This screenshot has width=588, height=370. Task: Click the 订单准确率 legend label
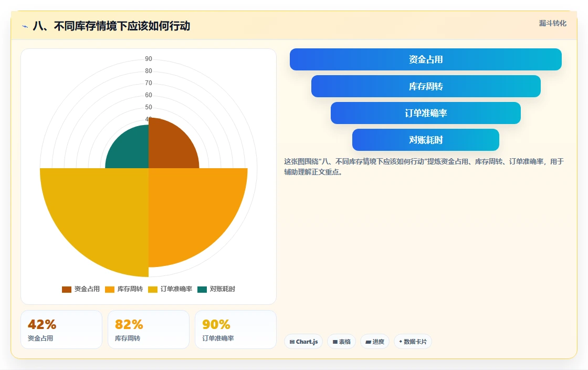pos(176,289)
